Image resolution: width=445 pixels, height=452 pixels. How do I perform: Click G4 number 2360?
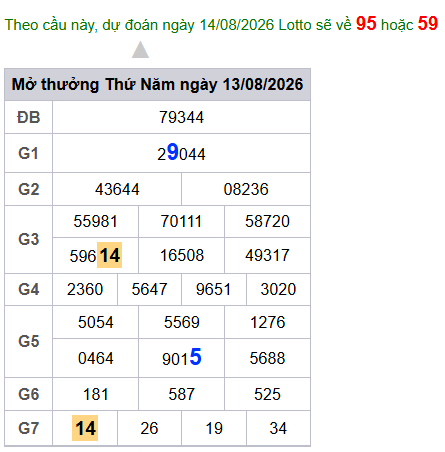click(85, 289)
